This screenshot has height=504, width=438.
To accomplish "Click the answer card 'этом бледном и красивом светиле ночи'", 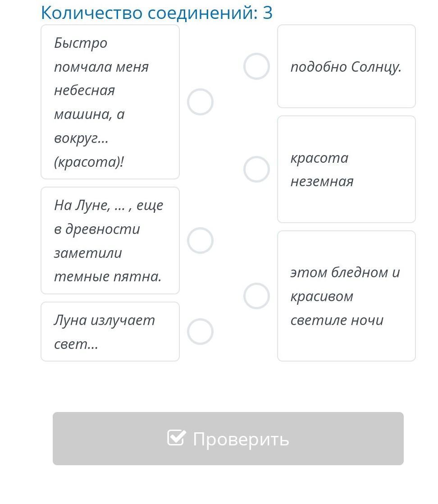I will (x=347, y=296).
